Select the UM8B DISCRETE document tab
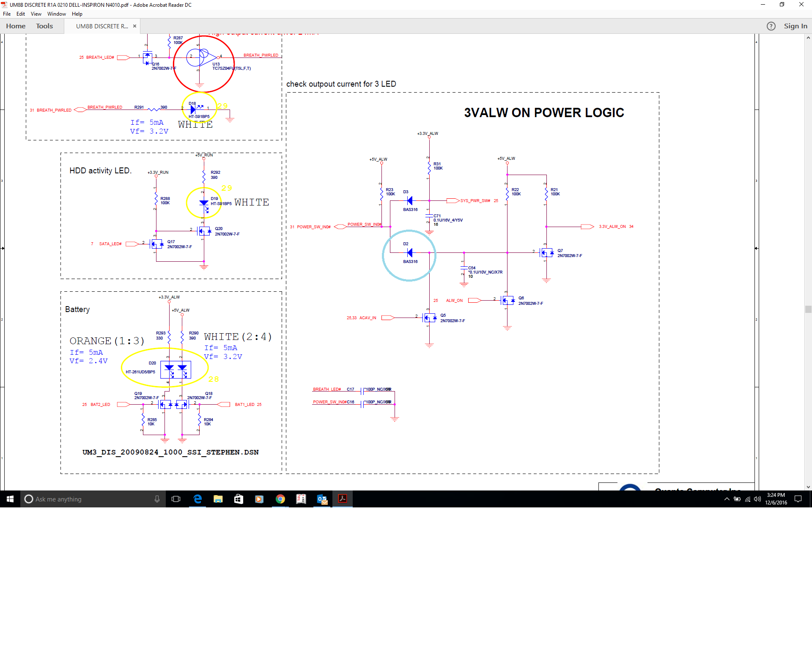Viewport: 812px width, 663px height. tap(102, 26)
